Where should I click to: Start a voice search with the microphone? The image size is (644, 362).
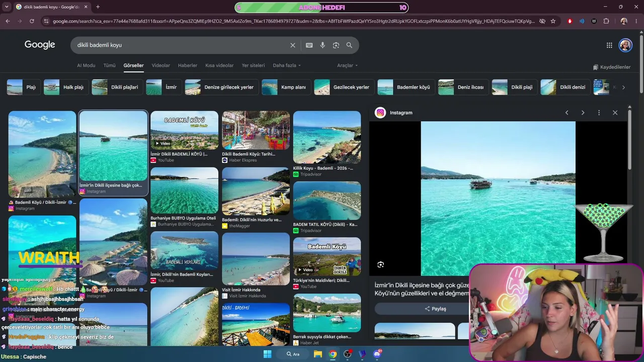click(x=323, y=45)
